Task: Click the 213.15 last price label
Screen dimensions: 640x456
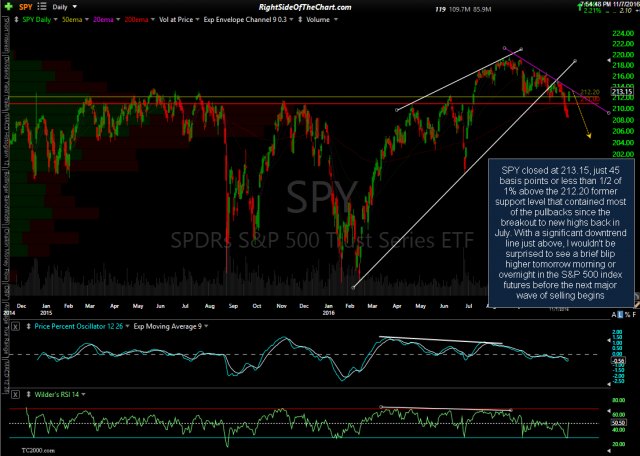Action: pyautogui.click(x=622, y=92)
